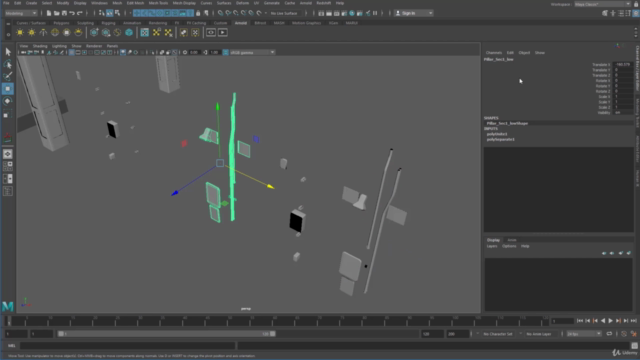Open the Modeling menu set dropdown

21,13
